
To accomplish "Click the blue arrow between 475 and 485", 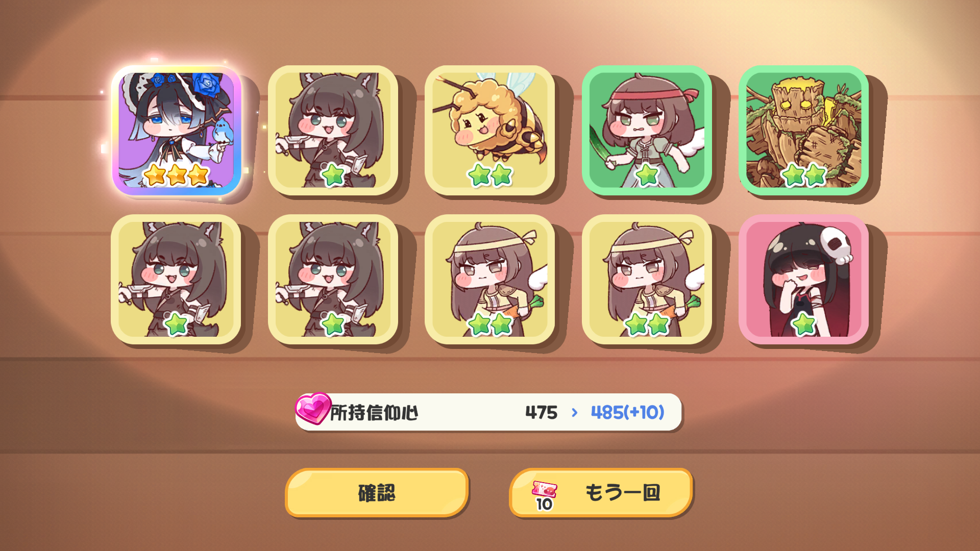I will pyautogui.click(x=575, y=412).
